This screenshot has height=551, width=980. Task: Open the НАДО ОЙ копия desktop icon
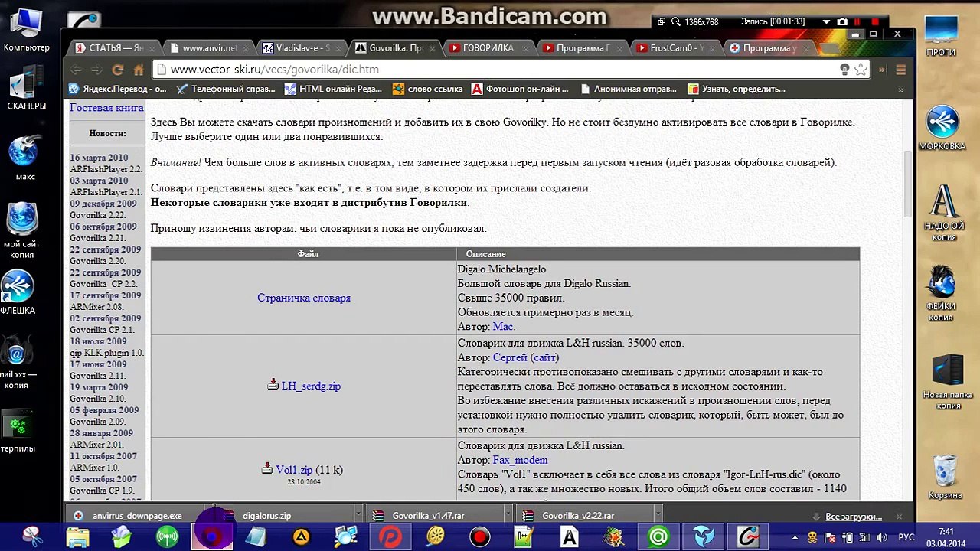click(944, 213)
